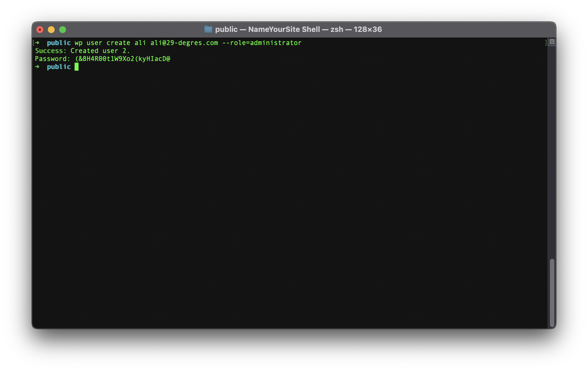Screen dimensions: 588x371
Task: Click the empty terminal area to focus the window
Action: [285, 199]
